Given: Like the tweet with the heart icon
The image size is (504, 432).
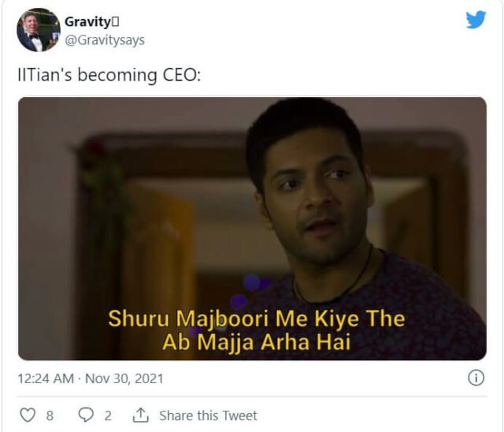Looking at the screenshot, I should pos(27,415).
